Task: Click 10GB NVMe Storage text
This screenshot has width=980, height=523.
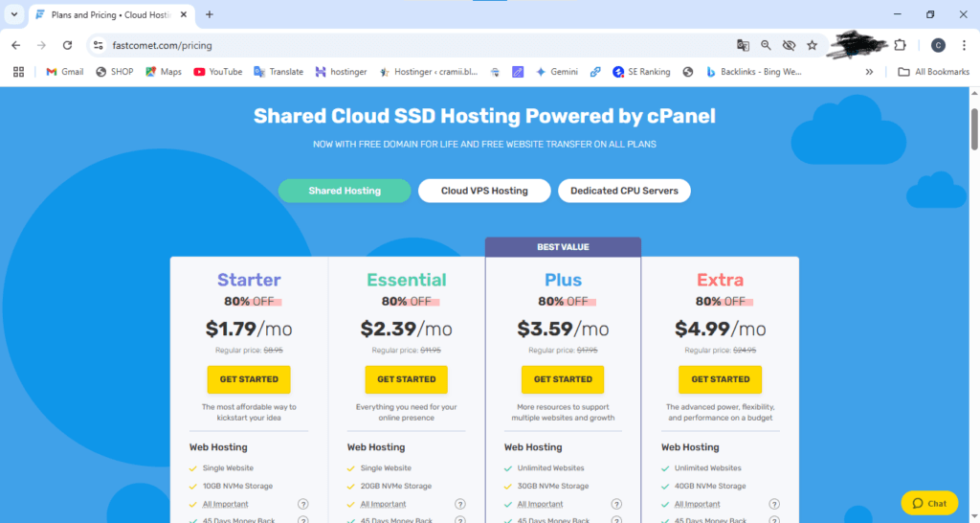Action: [x=237, y=486]
